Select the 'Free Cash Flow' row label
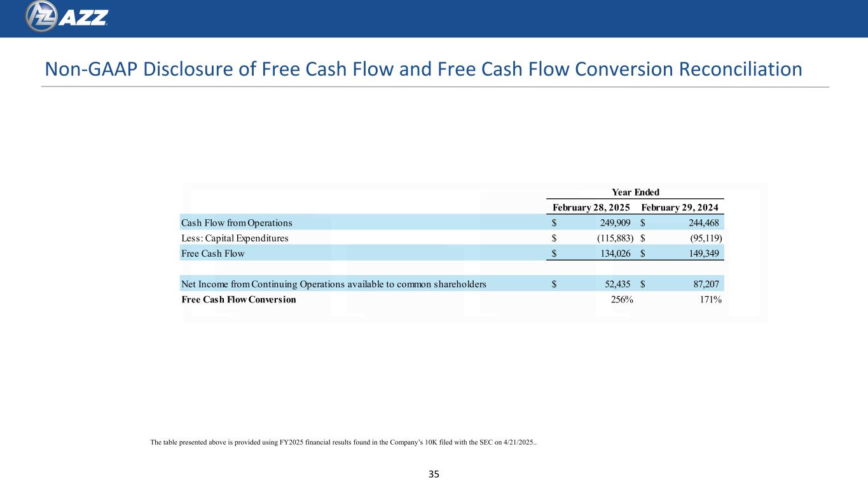The width and height of the screenshot is (868, 488). tap(212, 254)
